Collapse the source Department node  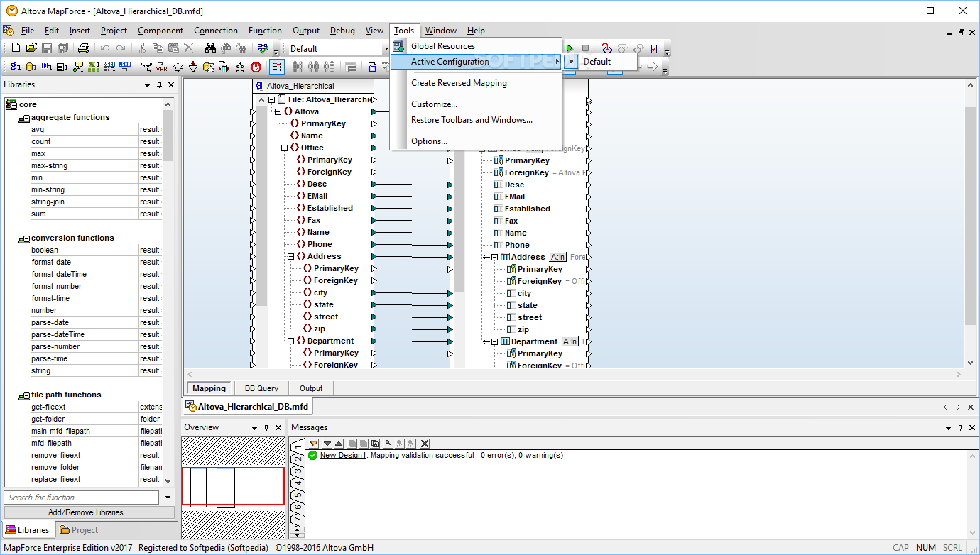tap(291, 341)
